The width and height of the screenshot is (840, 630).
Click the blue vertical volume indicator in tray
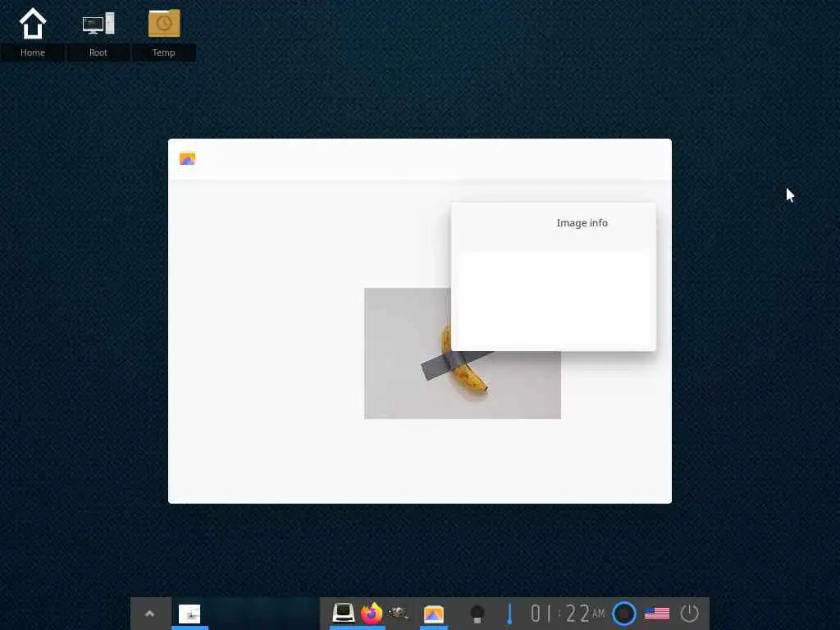coord(509,614)
